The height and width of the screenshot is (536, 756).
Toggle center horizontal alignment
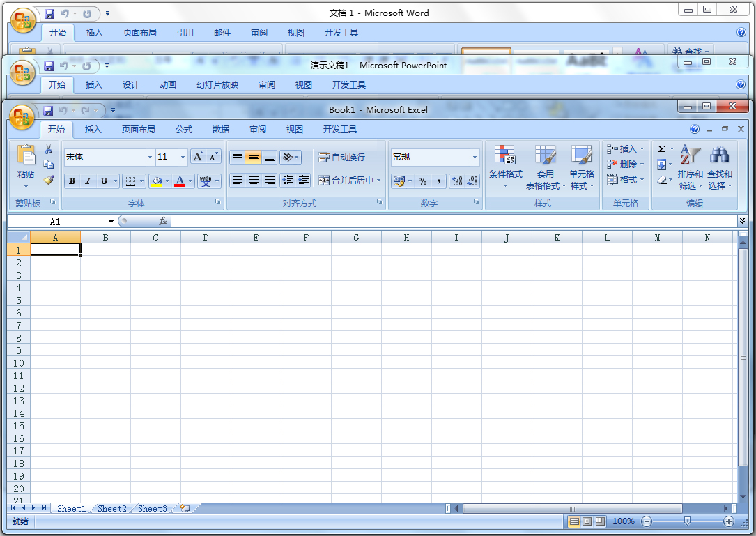point(253,181)
